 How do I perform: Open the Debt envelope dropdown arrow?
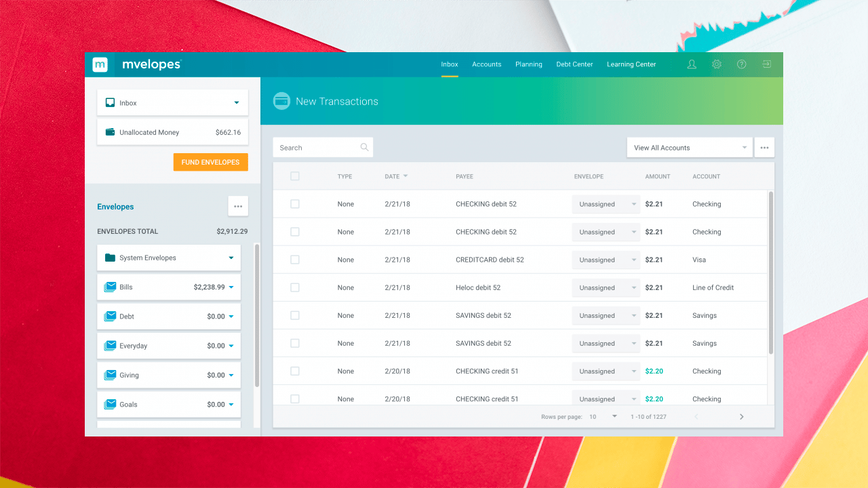pyautogui.click(x=231, y=317)
